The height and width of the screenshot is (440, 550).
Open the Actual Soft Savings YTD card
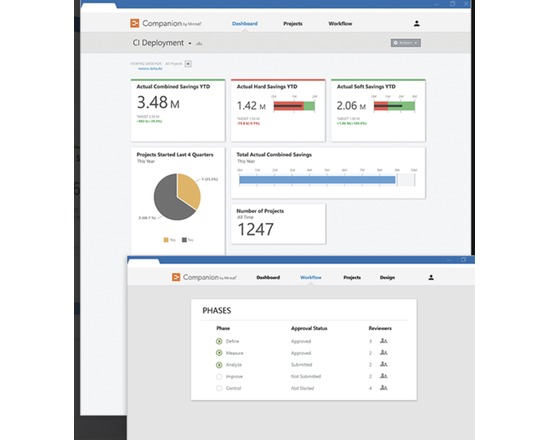click(378, 110)
